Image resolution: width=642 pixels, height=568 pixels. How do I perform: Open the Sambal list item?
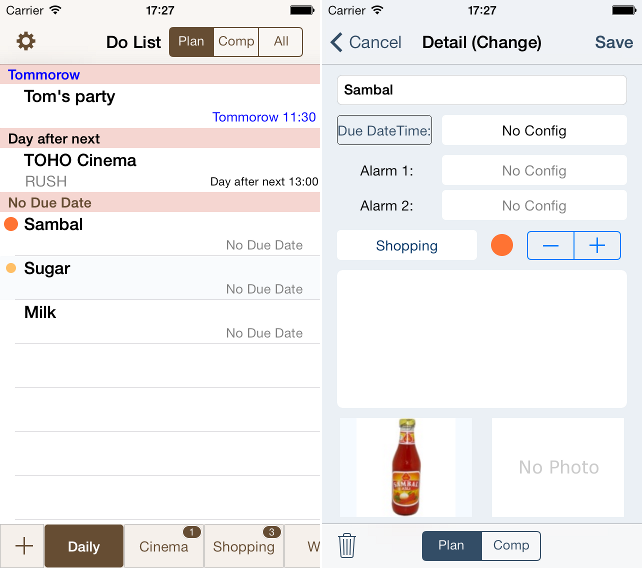tap(160, 234)
